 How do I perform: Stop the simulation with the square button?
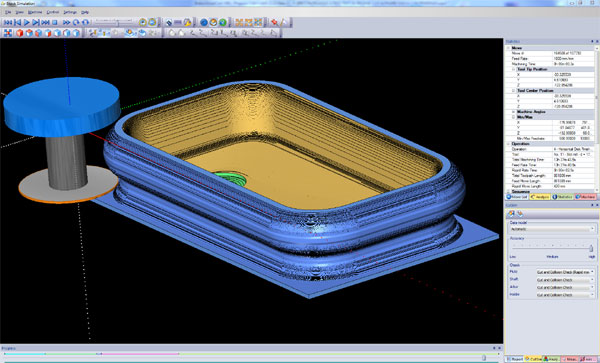[55, 23]
